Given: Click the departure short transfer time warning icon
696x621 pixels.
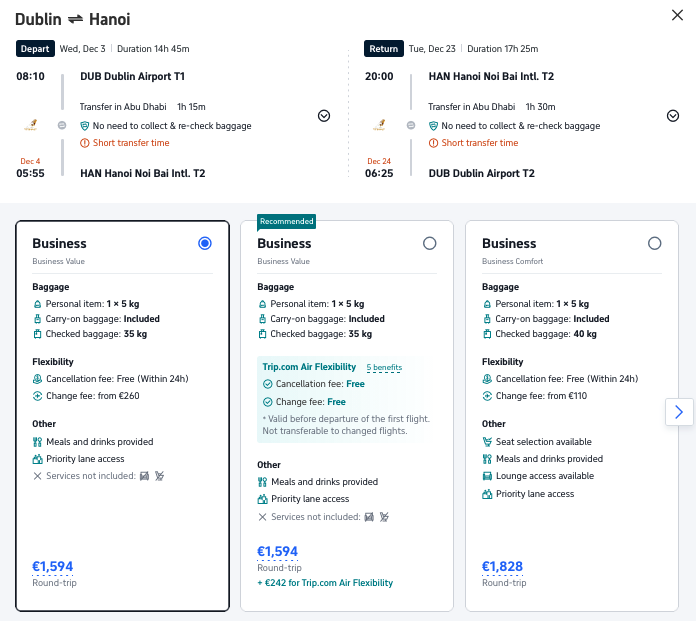Looking at the screenshot, I should coord(85,143).
